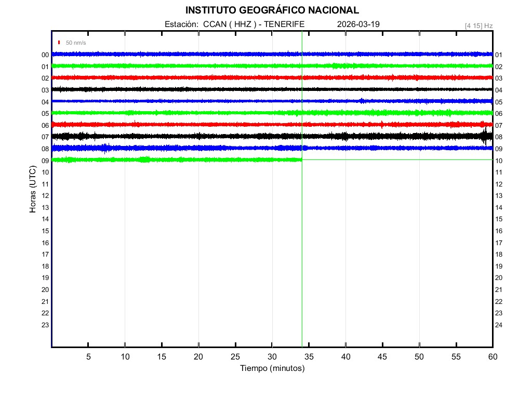Click the INSTITUTO GEOGRÁFICO NACIONAL title
This screenshot has height=399, width=532.
[x=272, y=10]
